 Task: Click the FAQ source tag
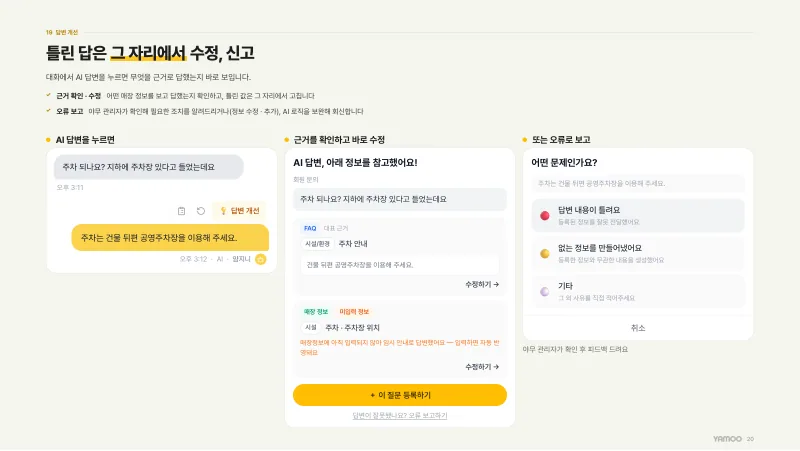(310, 229)
